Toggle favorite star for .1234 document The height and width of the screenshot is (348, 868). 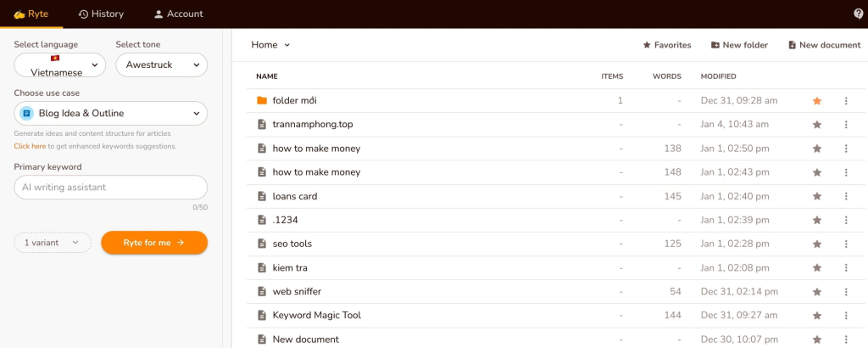[x=817, y=220]
